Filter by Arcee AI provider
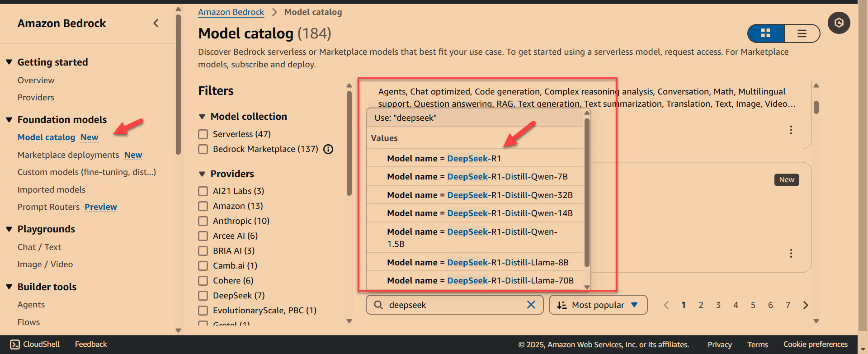The width and height of the screenshot is (868, 354). (203, 236)
